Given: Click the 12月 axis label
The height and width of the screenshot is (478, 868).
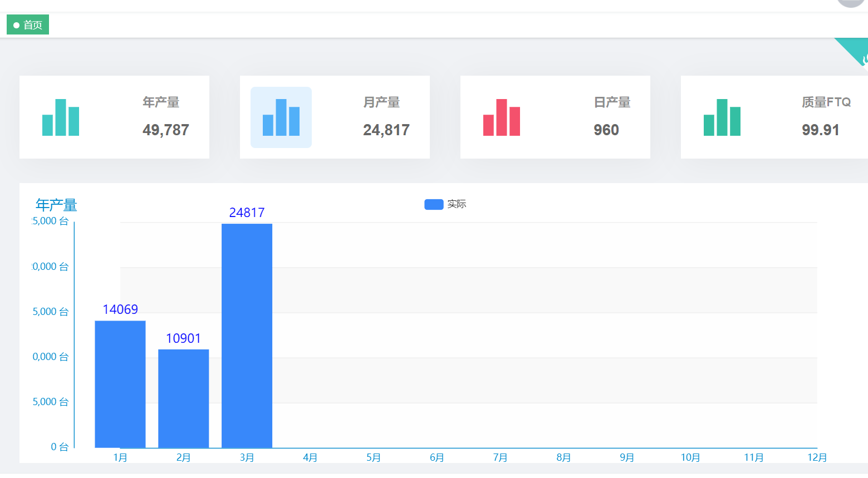Looking at the screenshot, I should coord(817,457).
